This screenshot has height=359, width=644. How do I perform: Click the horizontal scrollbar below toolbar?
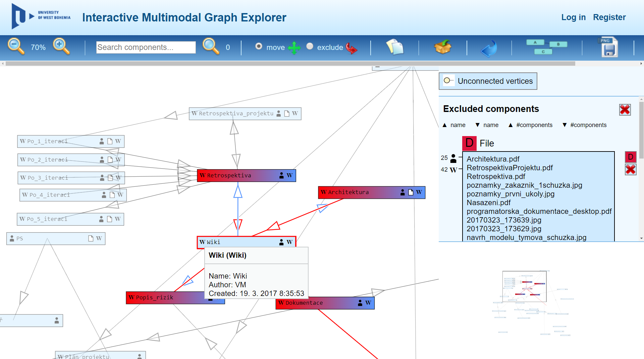click(x=290, y=63)
